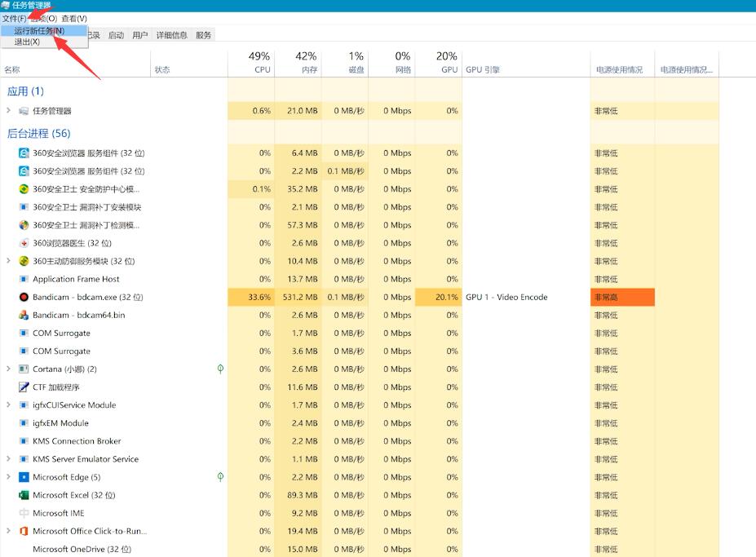Click 后台进程 (56) group heading
Screen dimensions: 756x557
pyautogui.click(x=38, y=134)
